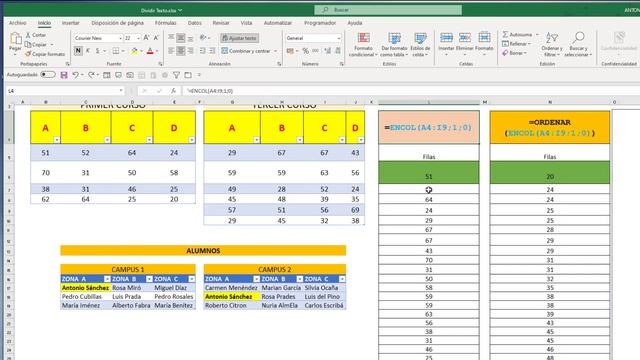Image resolution: width=640 pixels, height=360 pixels.
Task: Click the text orientation icon
Action: click(203, 38)
